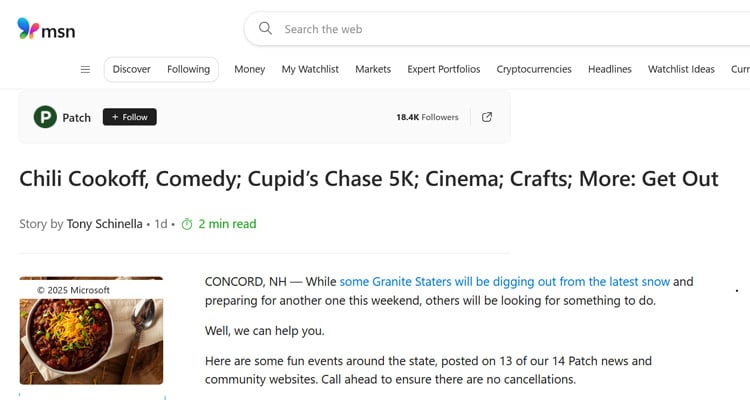Open the Patch source in external link icon
This screenshot has height=400, width=750.
tap(487, 117)
